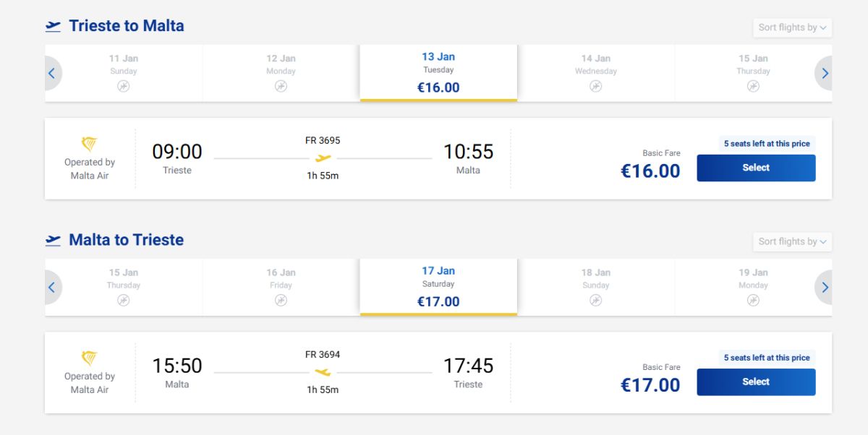Viewport: 868px width, 435px height.
Task: Click the outbound Trieste to Malta plane icon
Action: click(x=53, y=26)
